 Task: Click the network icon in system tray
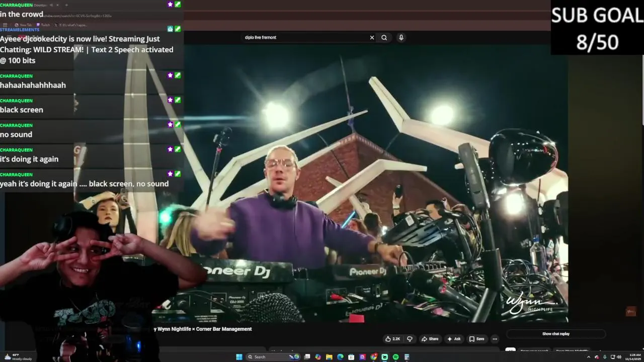(612, 357)
